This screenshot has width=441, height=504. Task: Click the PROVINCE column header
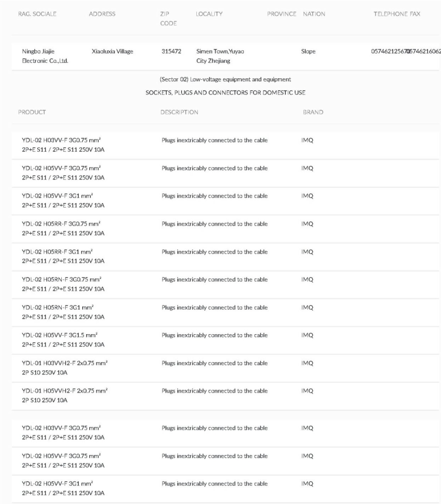pyautogui.click(x=281, y=14)
